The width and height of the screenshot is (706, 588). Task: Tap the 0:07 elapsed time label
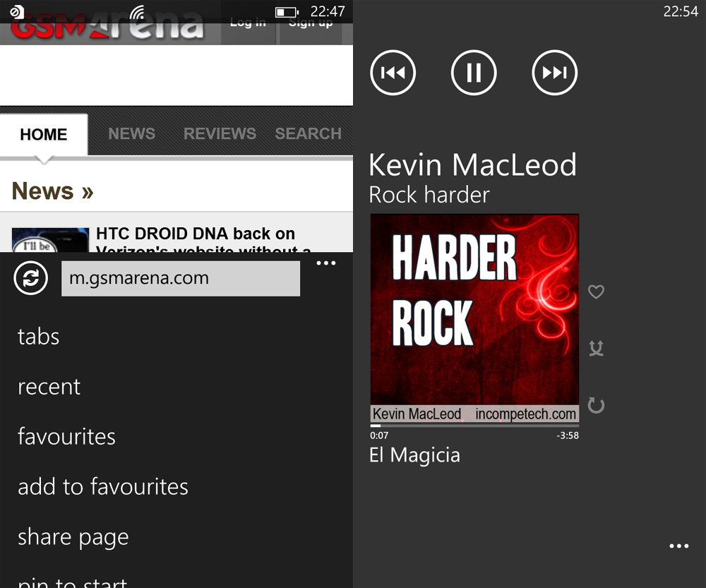(379, 436)
